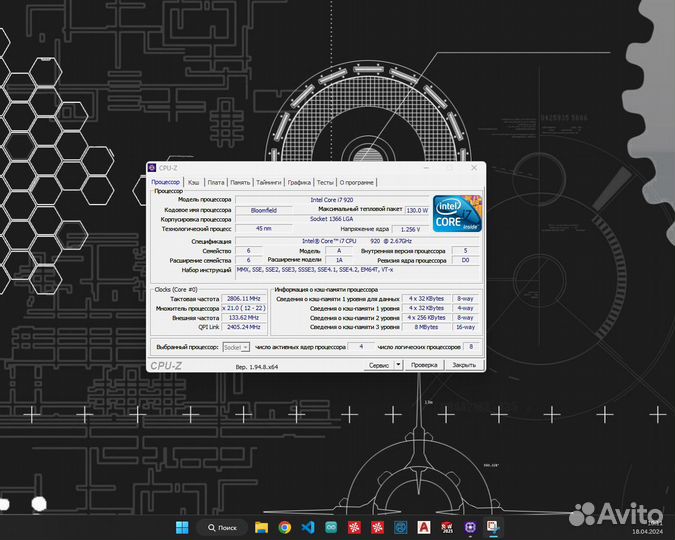Click the red snowflake icon beside Arduino
The width and height of the screenshot is (675, 540).
coord(354,527)
